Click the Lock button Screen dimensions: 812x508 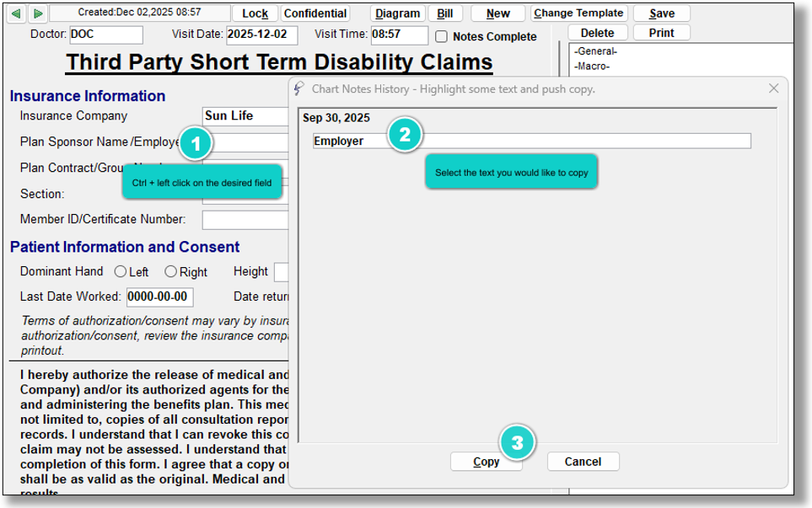tap(255, 13)
